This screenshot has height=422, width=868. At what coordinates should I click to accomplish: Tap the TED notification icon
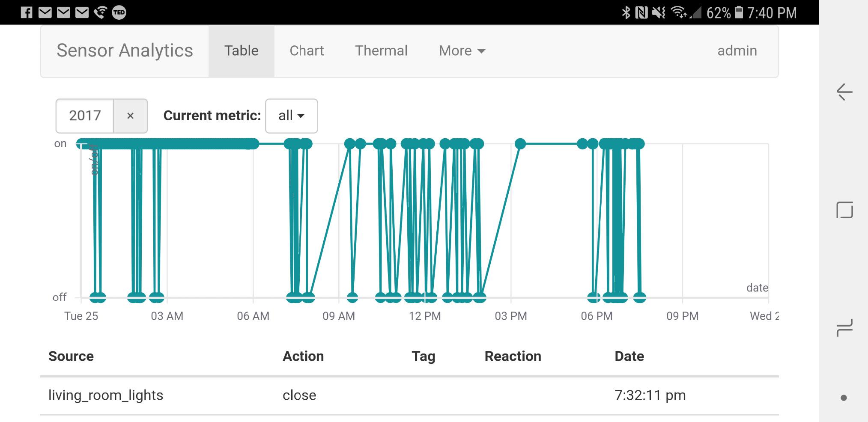click(119, 12)
